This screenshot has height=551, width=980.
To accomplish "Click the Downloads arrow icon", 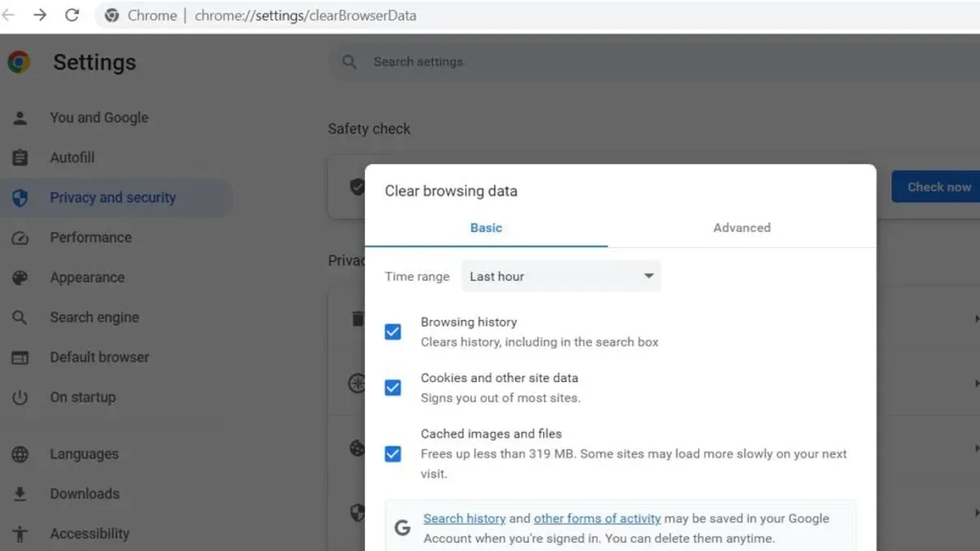I will (x=20, y=494).
